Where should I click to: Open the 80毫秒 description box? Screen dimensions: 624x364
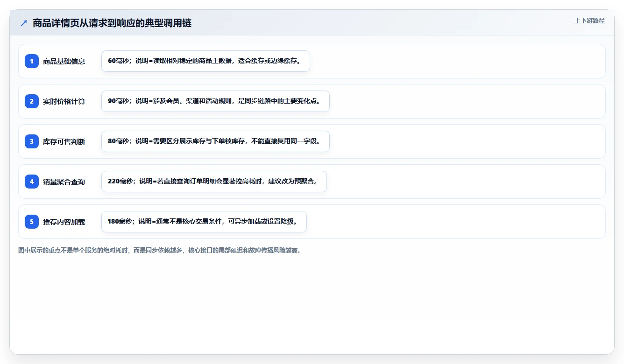(215, 141)
